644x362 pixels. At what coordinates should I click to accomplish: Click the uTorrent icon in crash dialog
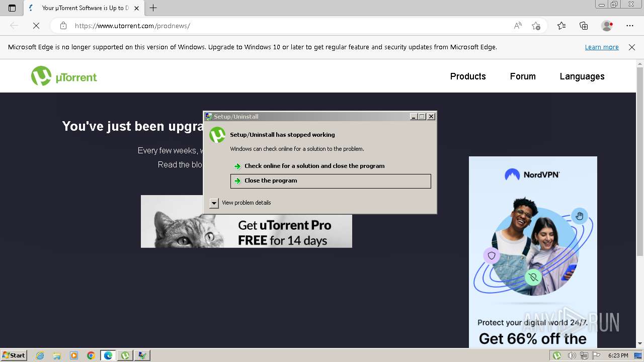(217, 135)
